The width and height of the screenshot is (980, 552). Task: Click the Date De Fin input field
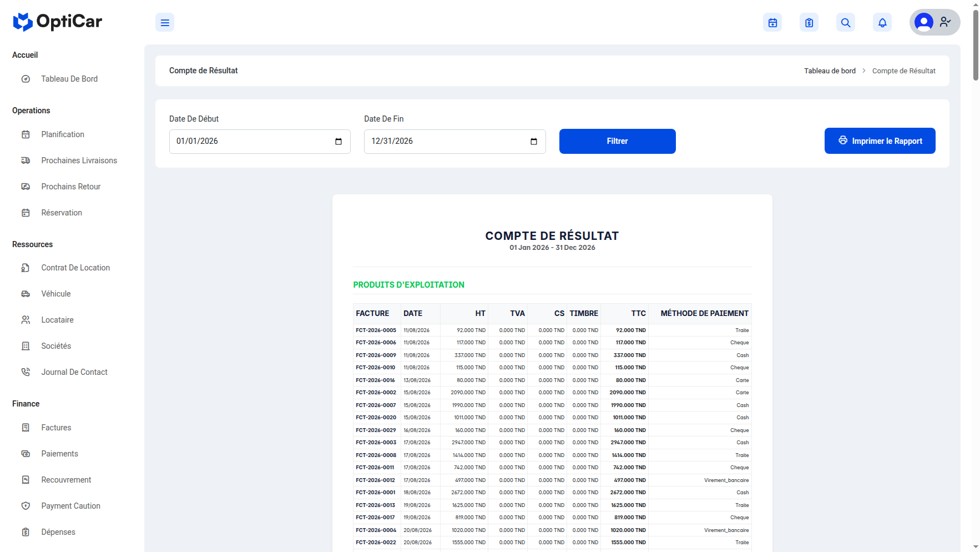point(455,142)
